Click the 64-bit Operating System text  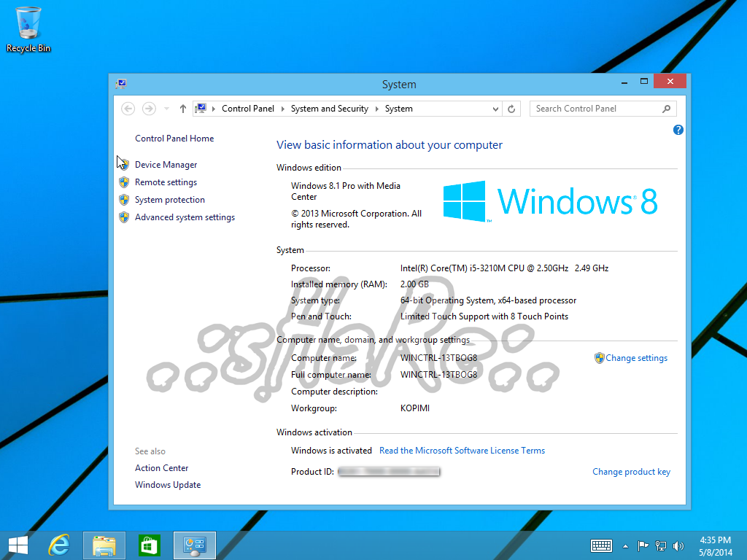488,300
